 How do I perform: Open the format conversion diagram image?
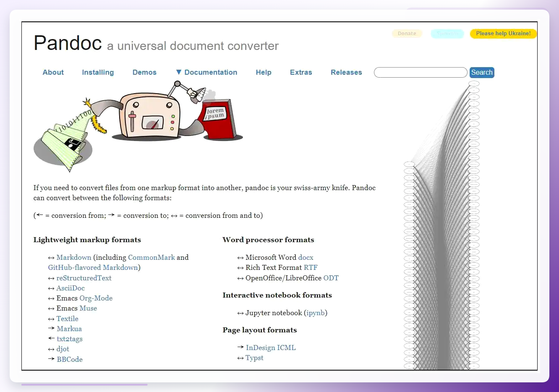(x=441, y=225)
